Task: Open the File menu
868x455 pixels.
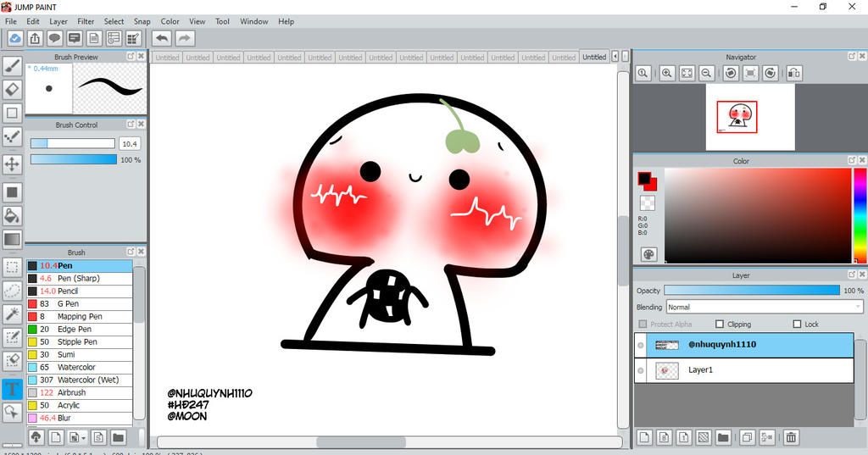Action: (11, 21)
